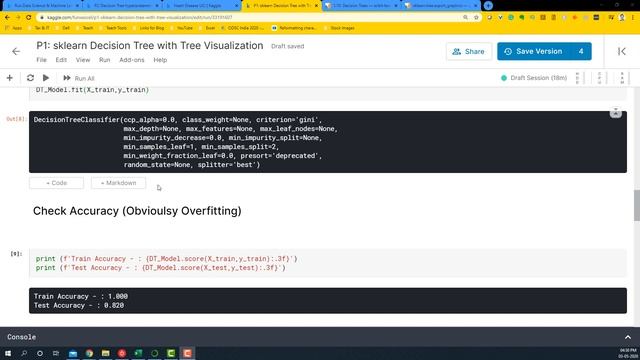Click the Test Accuracy output line
The width and height of the screenshot is (640, 360).
[x=79, y=305]
